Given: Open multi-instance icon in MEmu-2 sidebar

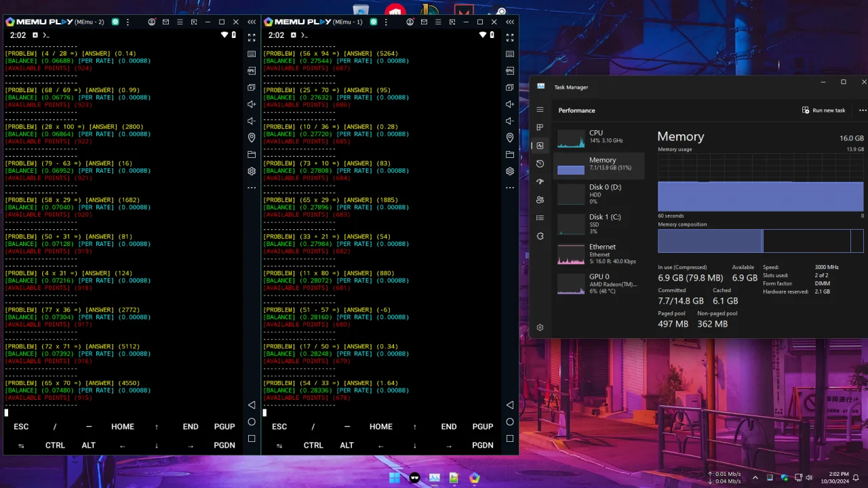Looking at the screenshot, I should 252,87.
